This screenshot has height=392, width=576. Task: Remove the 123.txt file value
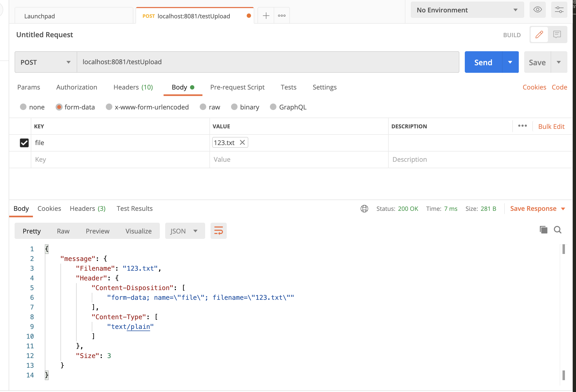click(242, 142)
